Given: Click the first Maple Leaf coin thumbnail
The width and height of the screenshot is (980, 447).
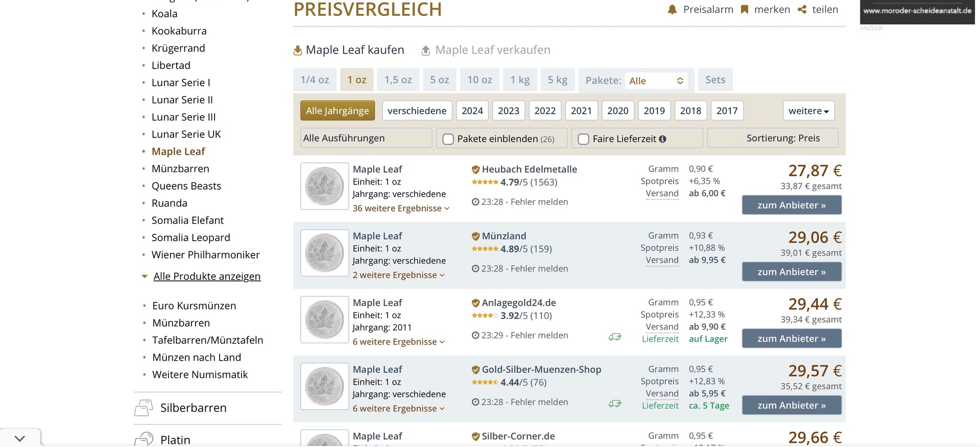Looking at the screenshot, I should click(x=324, y=186).
